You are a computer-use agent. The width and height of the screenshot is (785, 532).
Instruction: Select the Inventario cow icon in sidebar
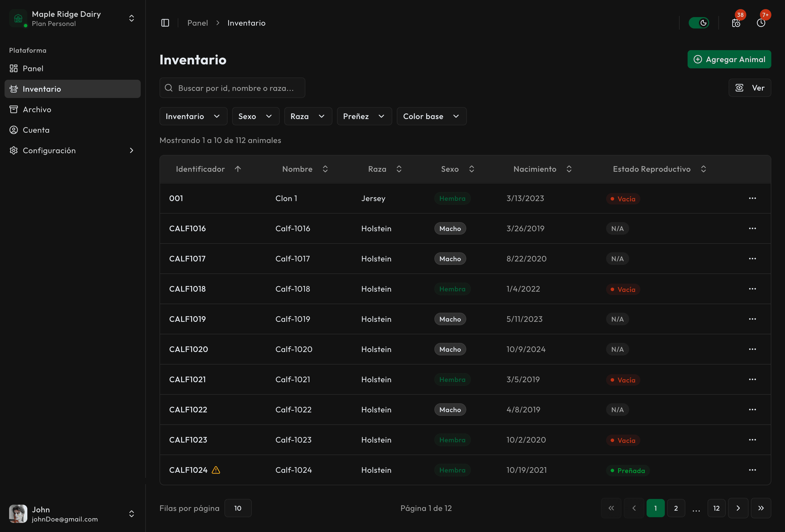click(14, 89)
